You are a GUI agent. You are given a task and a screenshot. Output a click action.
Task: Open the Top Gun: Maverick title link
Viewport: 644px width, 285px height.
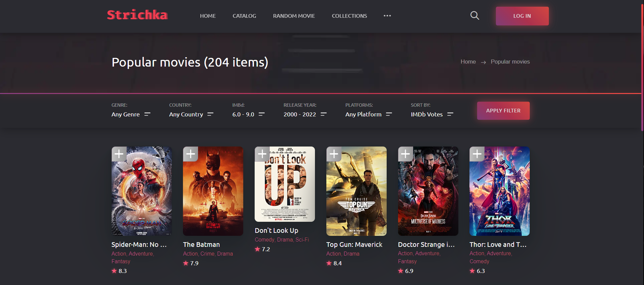(x=354, y=245)
